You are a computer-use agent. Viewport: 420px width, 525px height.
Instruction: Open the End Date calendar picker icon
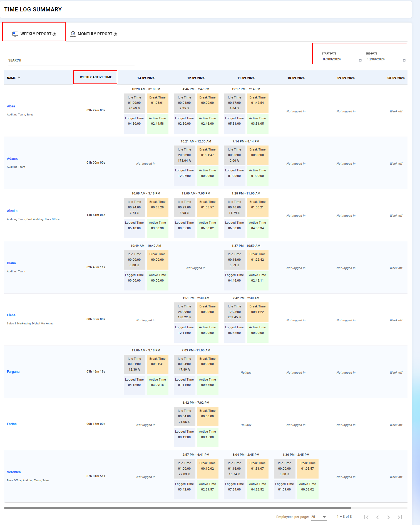click(x=404, y=60)
